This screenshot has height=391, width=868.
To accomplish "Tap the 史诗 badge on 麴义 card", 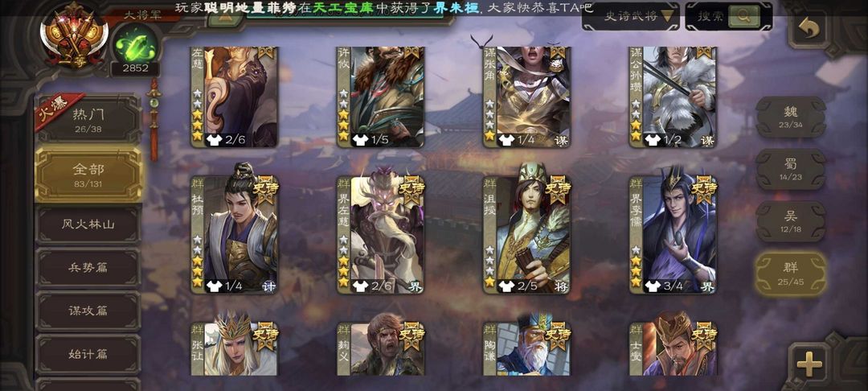I will click(x=411, y=335).
